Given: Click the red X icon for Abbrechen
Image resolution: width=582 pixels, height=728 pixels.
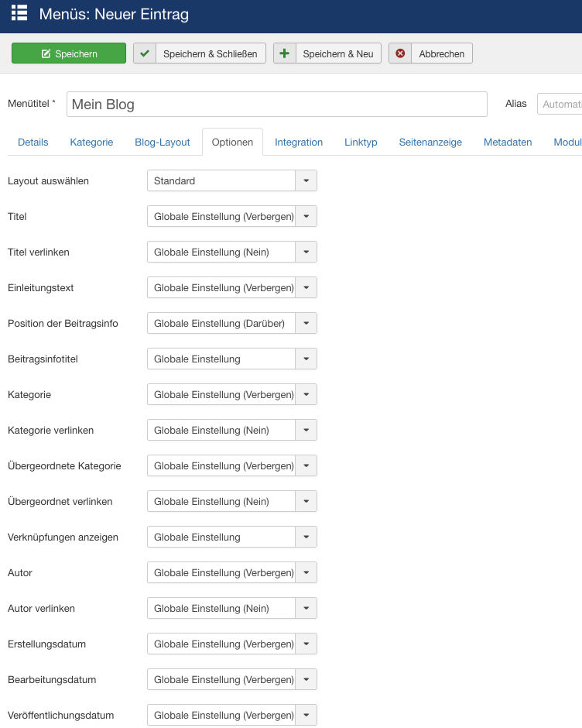Looking at the screenshot, I should tap(400, 53).
